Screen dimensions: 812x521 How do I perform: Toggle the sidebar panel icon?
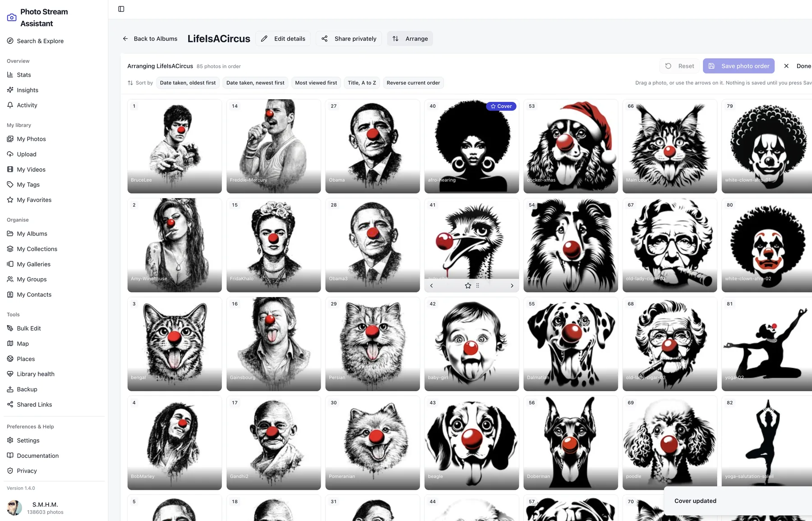click(121, 9)
